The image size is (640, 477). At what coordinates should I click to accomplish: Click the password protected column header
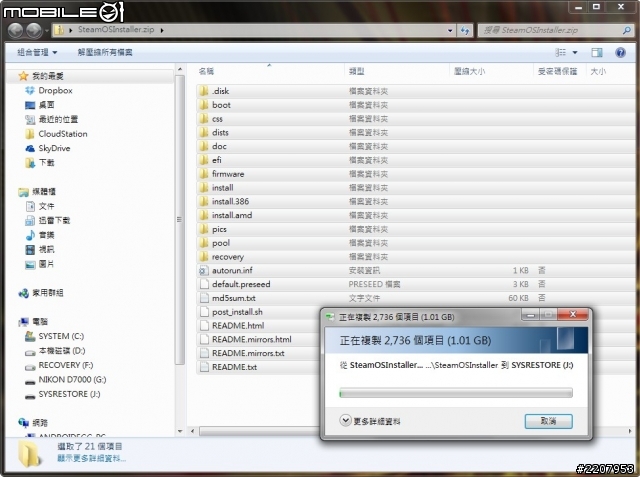560,71
